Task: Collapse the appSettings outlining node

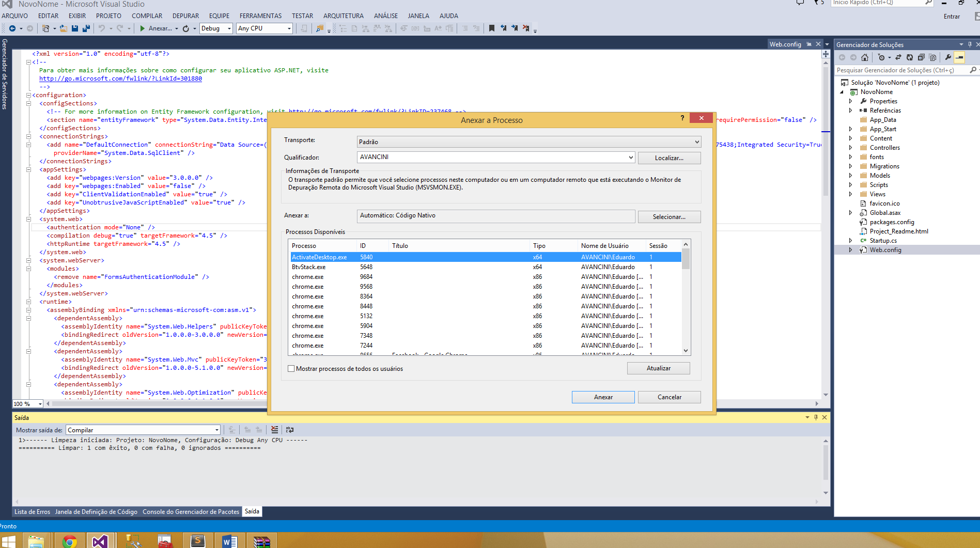Action: [28, 169]
